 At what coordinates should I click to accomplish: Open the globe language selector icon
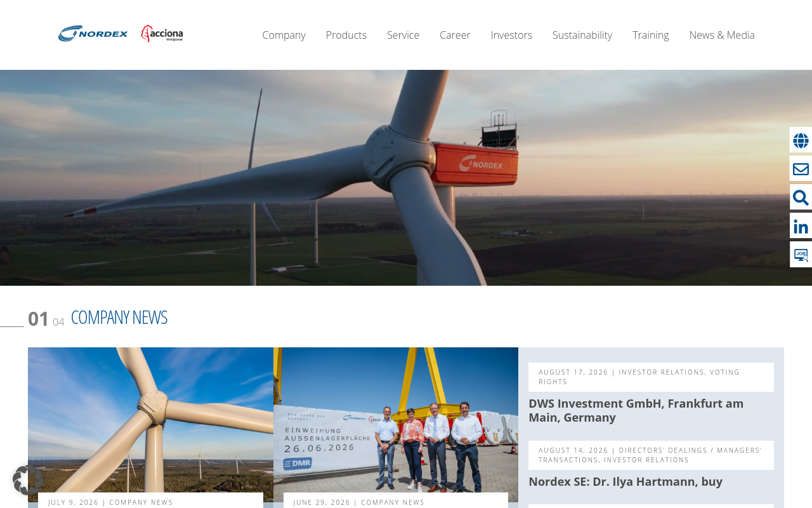click(801, 140)
